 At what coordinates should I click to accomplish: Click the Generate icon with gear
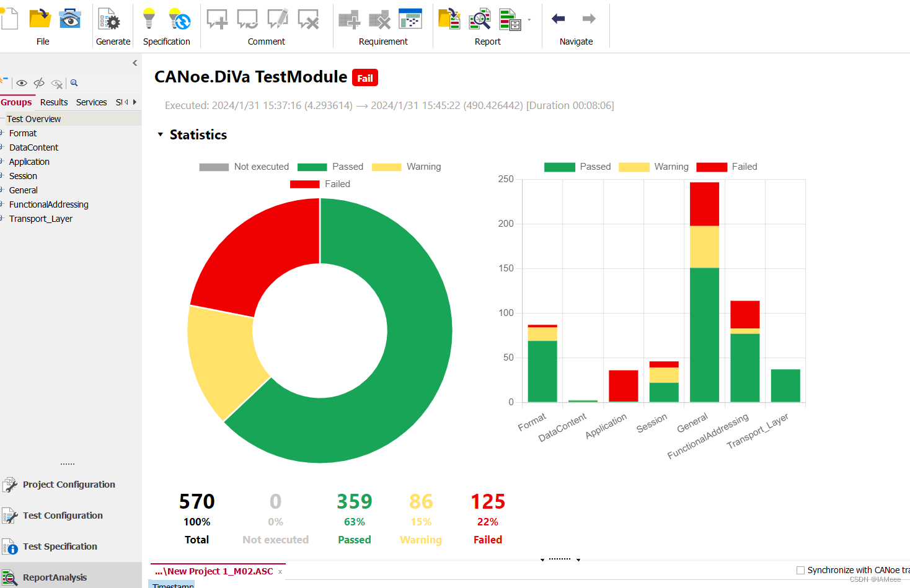click(109, 19)
